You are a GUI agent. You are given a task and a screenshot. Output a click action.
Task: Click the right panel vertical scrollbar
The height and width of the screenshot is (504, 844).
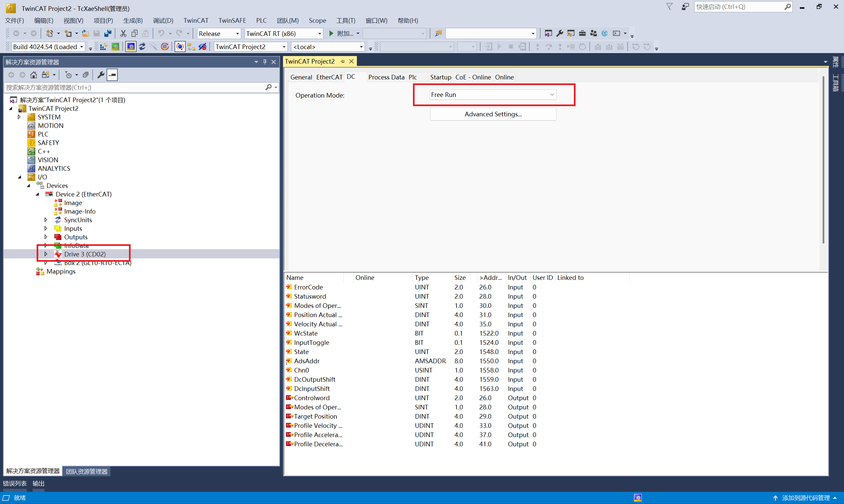point(823,160)
